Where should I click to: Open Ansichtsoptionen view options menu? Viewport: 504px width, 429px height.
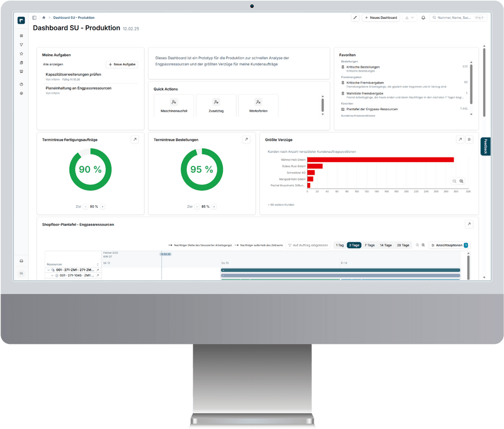[x=450, y=245]
